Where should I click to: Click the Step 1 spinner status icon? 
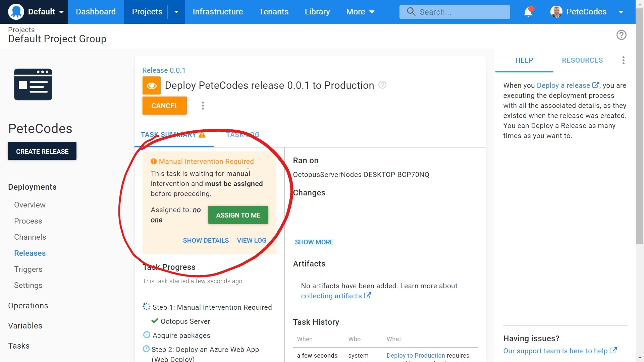point(147,306)
